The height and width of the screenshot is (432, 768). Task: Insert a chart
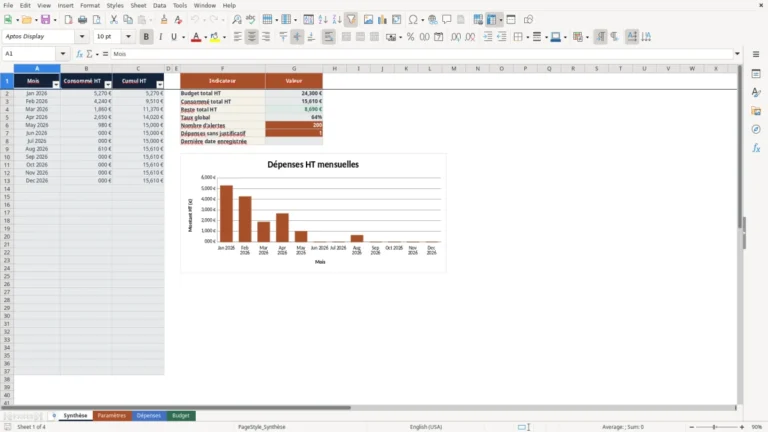(x=383, y=20)
